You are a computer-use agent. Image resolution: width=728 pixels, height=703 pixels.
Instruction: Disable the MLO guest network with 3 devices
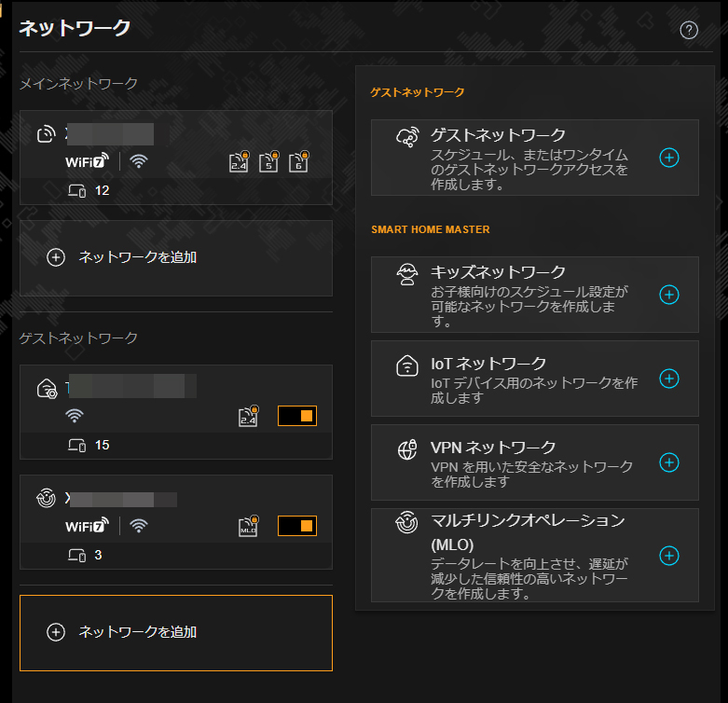[x=297, y=526]
